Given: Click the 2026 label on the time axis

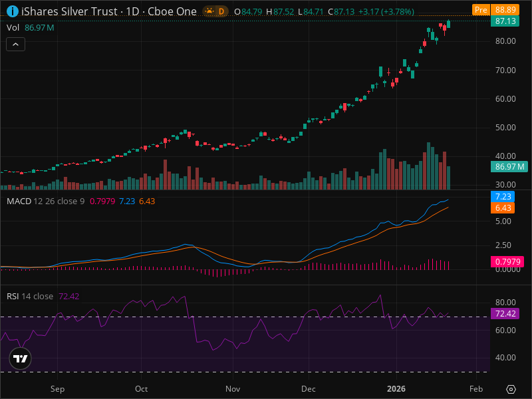Looking at the screenshot, I should coord(396,389).
